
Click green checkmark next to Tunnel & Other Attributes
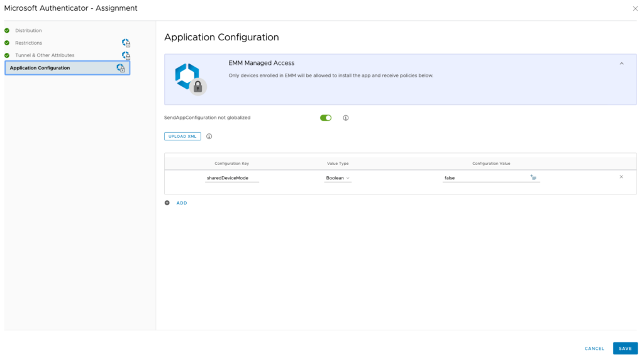7,55
